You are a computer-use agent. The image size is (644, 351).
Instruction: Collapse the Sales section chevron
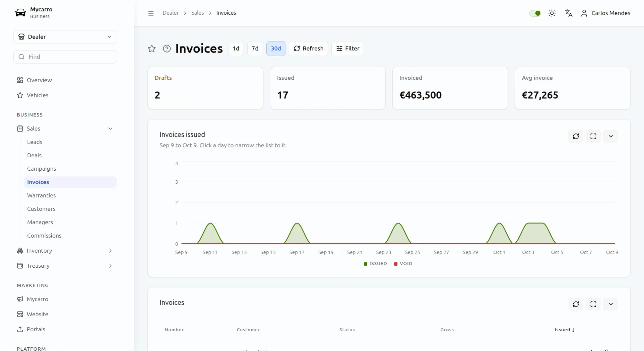pos(110,128)
